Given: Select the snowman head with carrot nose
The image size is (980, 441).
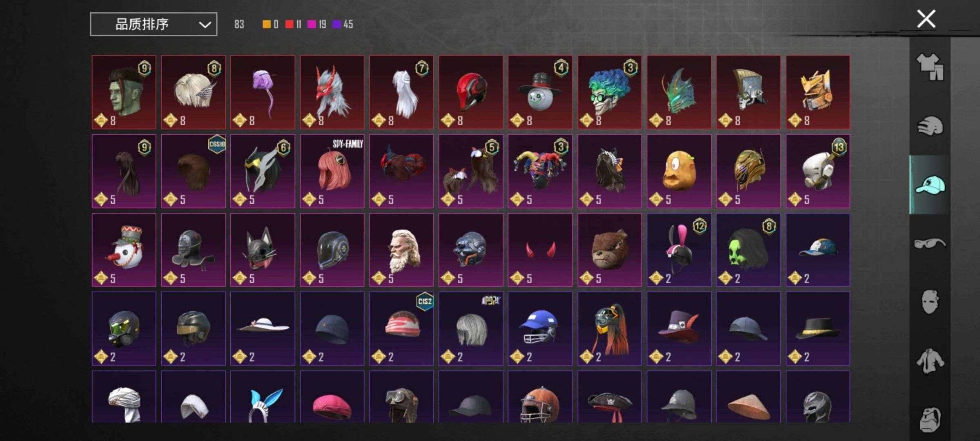Looking at the screenshot, I should (x=124, y=250).
